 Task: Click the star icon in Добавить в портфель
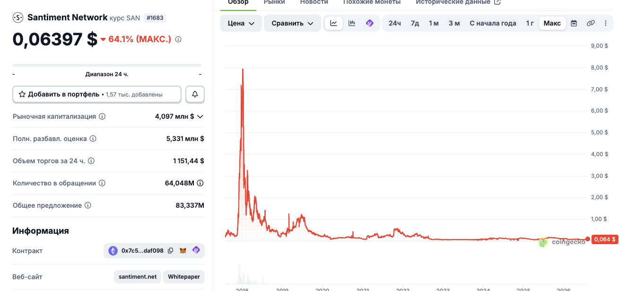[x=22, y=94]
